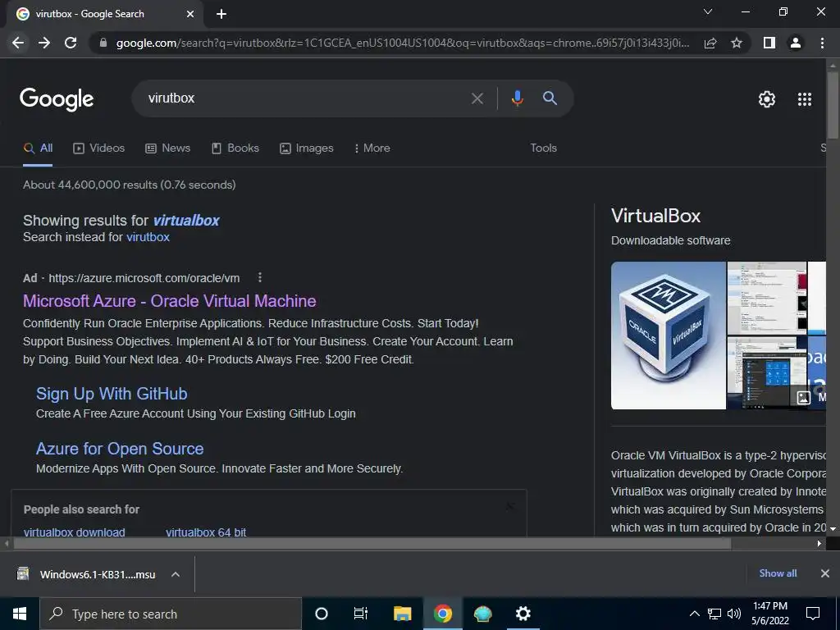Viewport: 840px width, 630px height.
Task: Switch to the Videos tab
Action: coord(99,148)
